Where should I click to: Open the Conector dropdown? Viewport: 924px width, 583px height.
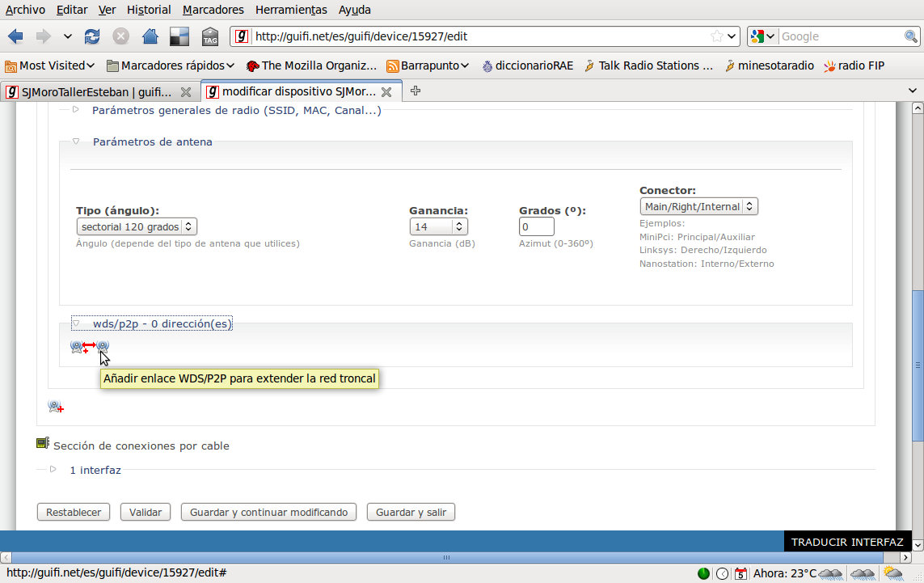tap(698, 207)
